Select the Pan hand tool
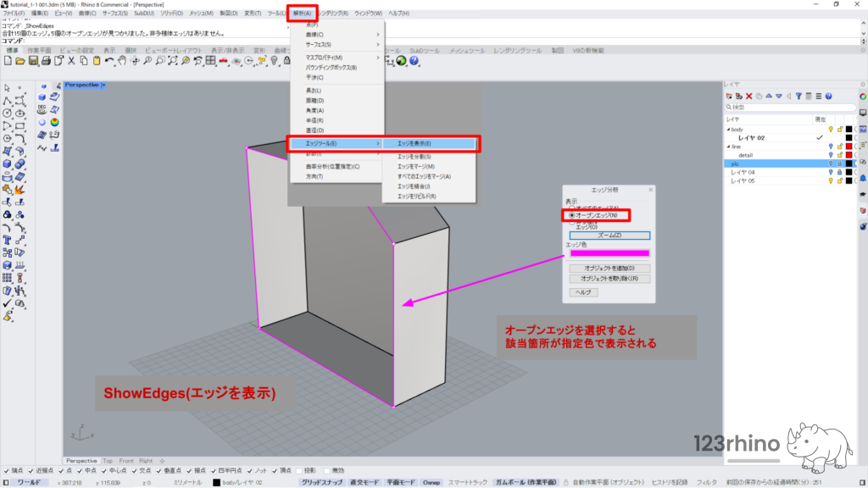The image size is (868, 488). 122,61
